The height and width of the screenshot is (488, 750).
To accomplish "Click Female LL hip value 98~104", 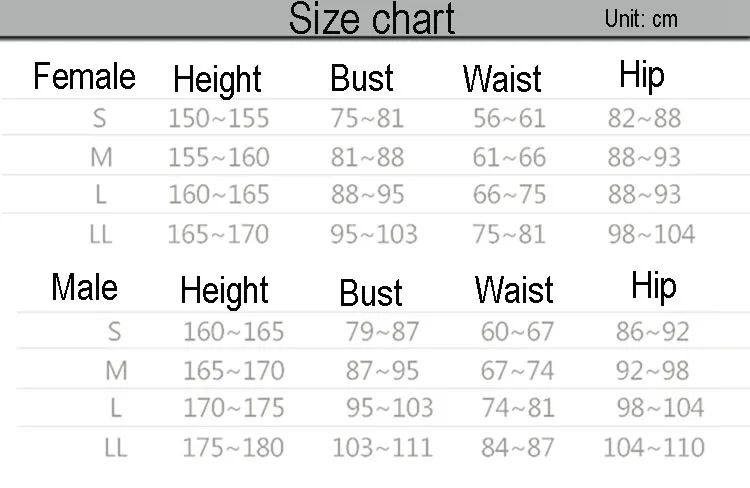I will pyautogui.click(x=651, y=234).
